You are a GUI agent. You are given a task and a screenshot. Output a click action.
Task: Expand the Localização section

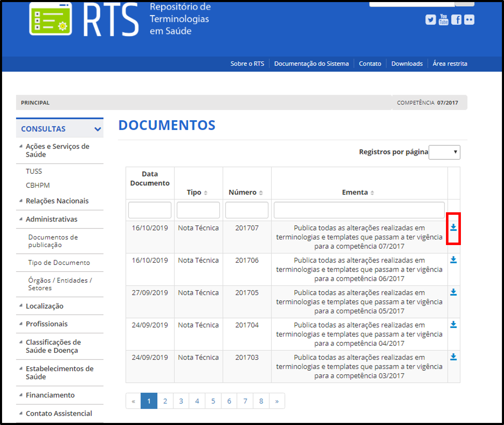(46, 306)
